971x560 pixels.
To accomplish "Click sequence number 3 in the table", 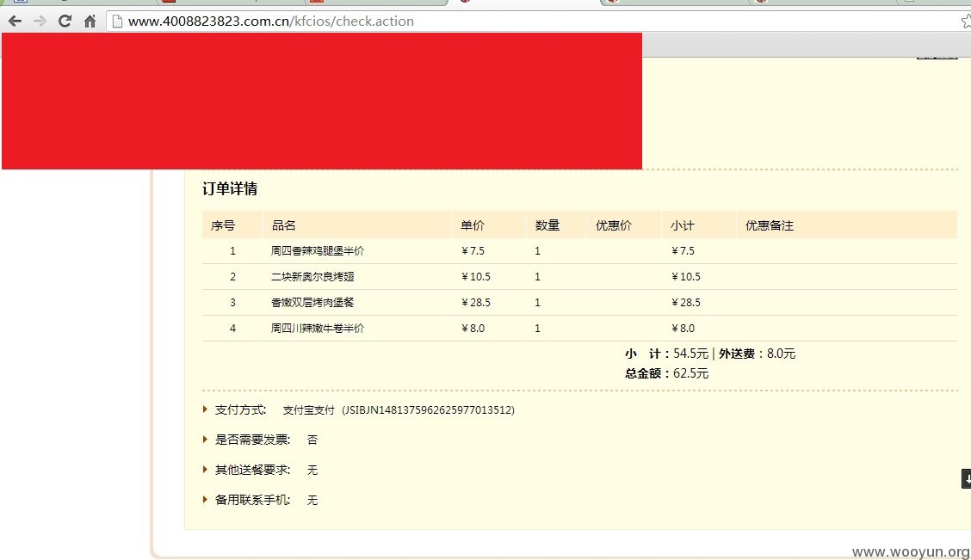I will click(x=232, y=303).
